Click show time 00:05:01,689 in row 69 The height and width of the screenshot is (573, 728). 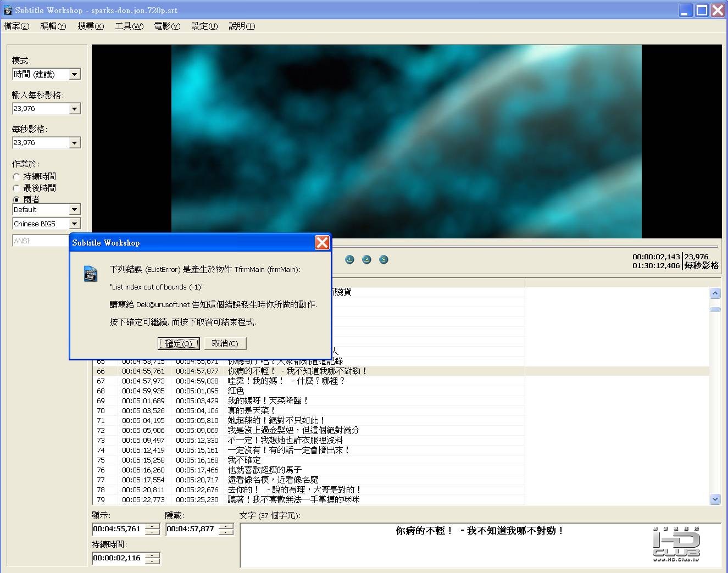click(x=143, y=400)
